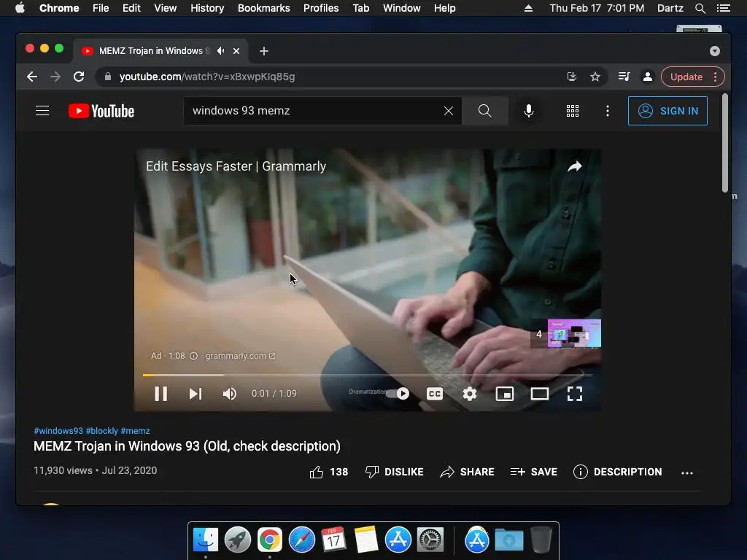Open the Apple menu
The height and width of the screenshot is (560, 747).
(20, 8)
